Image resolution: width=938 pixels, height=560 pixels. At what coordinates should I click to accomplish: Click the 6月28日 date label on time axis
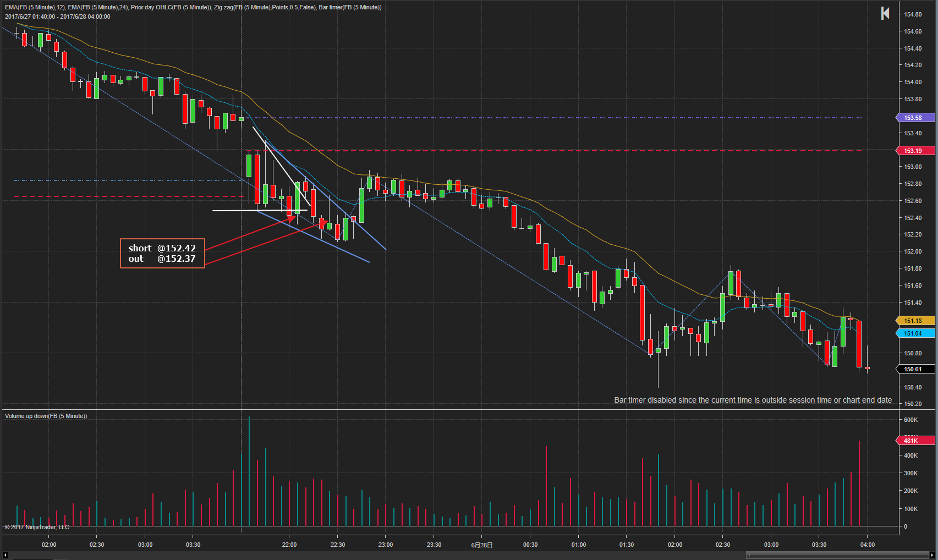tap(482, 545)
